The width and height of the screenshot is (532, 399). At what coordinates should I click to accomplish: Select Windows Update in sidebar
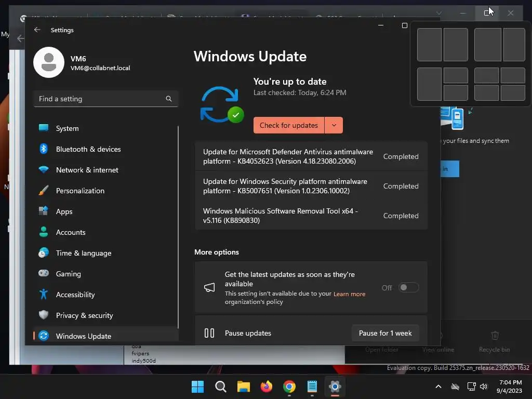105,336
